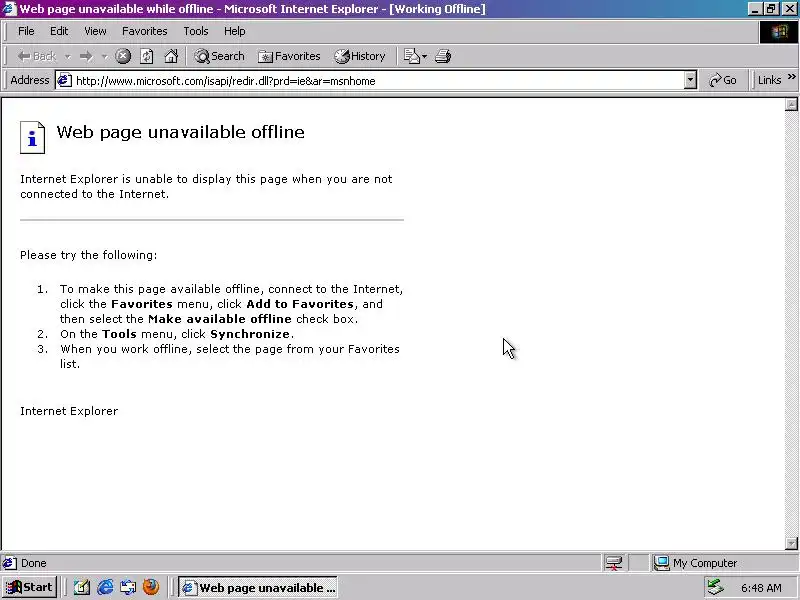Open the Favorites menu
The image size is (800, 600).
pyautogui.click(x=144, y=31)
